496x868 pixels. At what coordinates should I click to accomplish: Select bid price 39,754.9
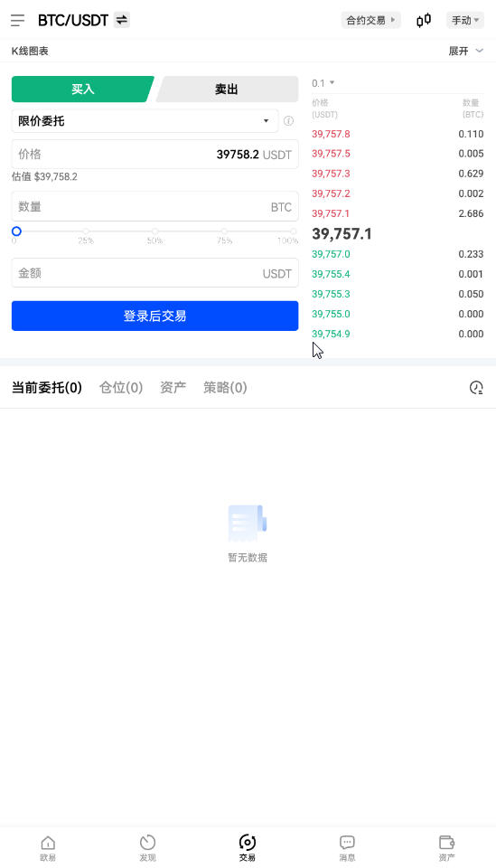331,334
